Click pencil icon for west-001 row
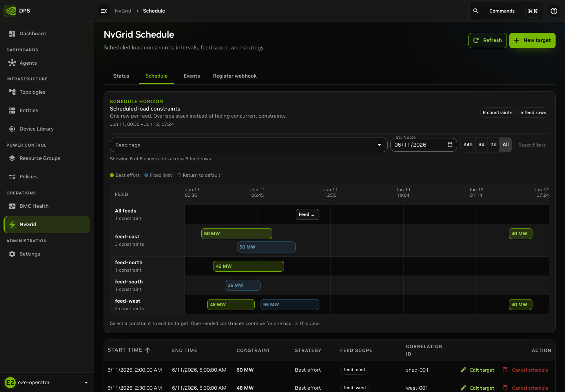 463,388
